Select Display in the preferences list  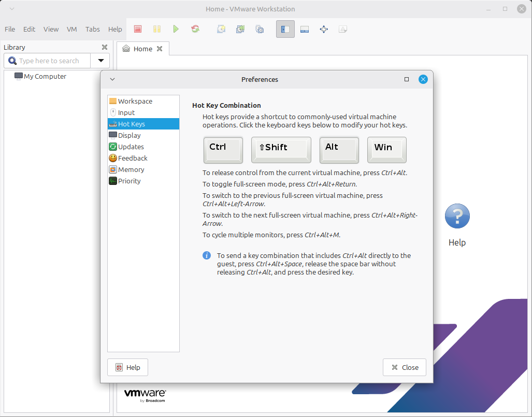tap(130, 135)
